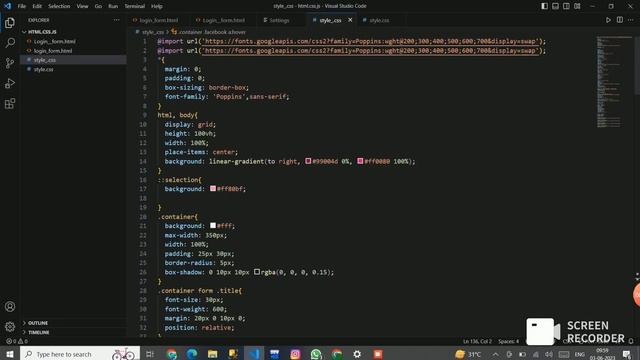The width and height of the screenshot is (640, 360).
Task: Click Ln 136, Col 2 in status bar
Action: pos(477,341)
